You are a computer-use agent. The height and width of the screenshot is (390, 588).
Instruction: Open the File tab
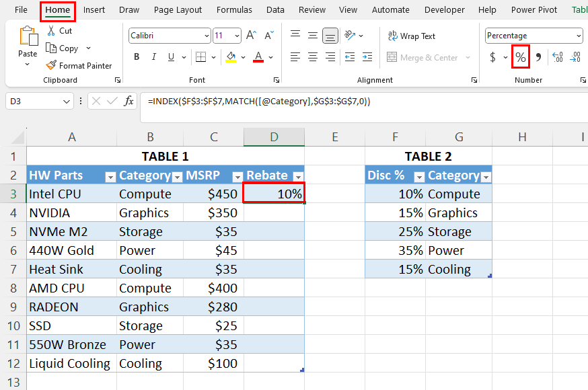tap(21, 9)
